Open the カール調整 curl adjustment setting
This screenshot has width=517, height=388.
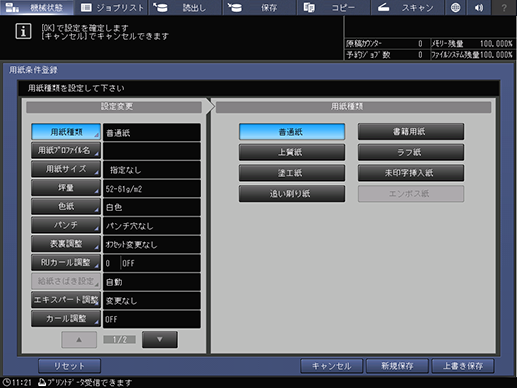pos(66,319)
